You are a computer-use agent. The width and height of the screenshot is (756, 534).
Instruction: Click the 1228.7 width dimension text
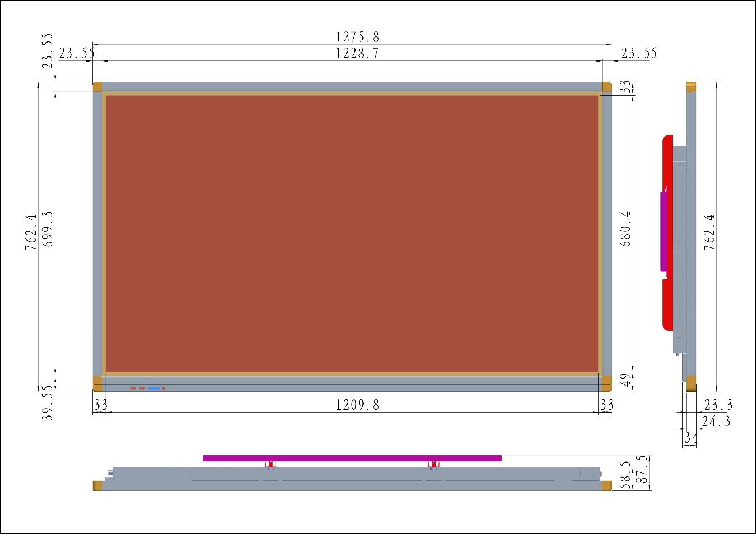click(x=357, y=54)
